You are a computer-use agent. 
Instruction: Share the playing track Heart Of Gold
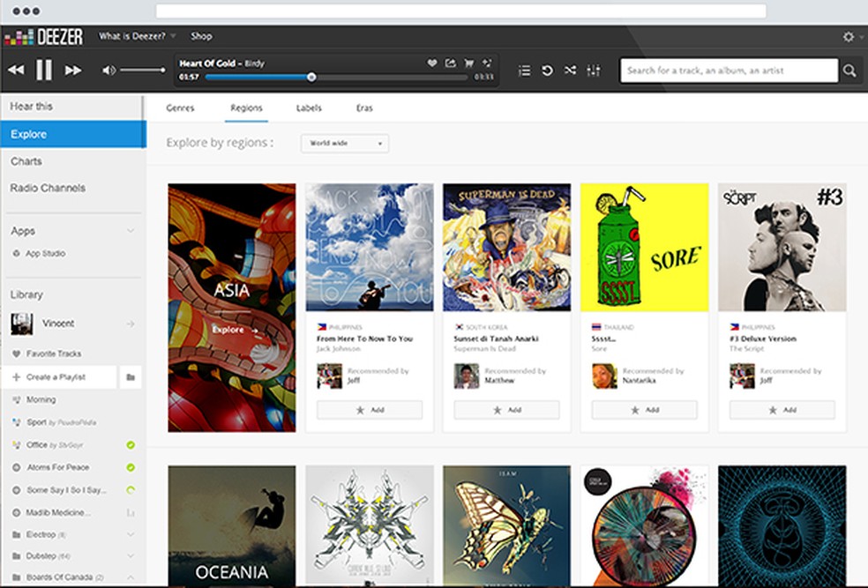(449, 63)
